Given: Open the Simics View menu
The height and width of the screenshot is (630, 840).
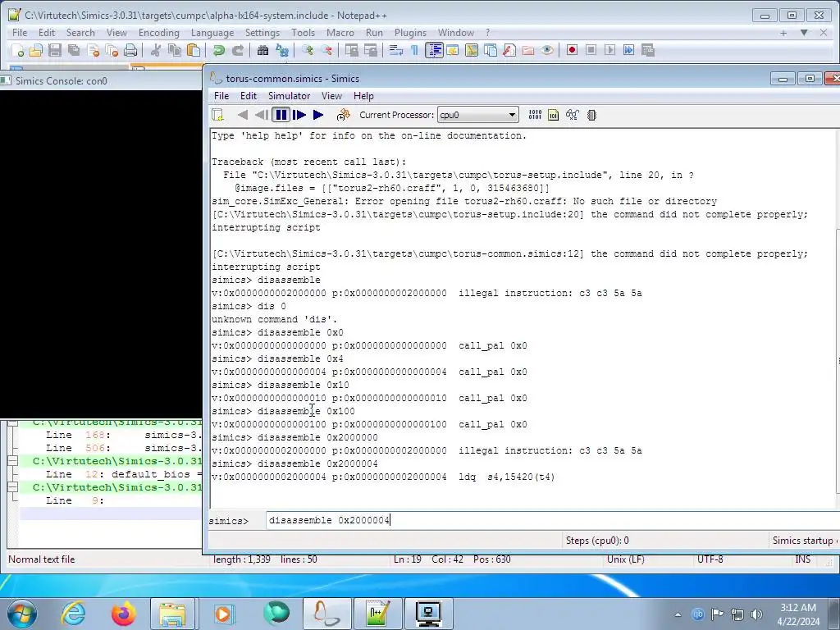Looking at the screenshot, I should [x=331, y=96].
